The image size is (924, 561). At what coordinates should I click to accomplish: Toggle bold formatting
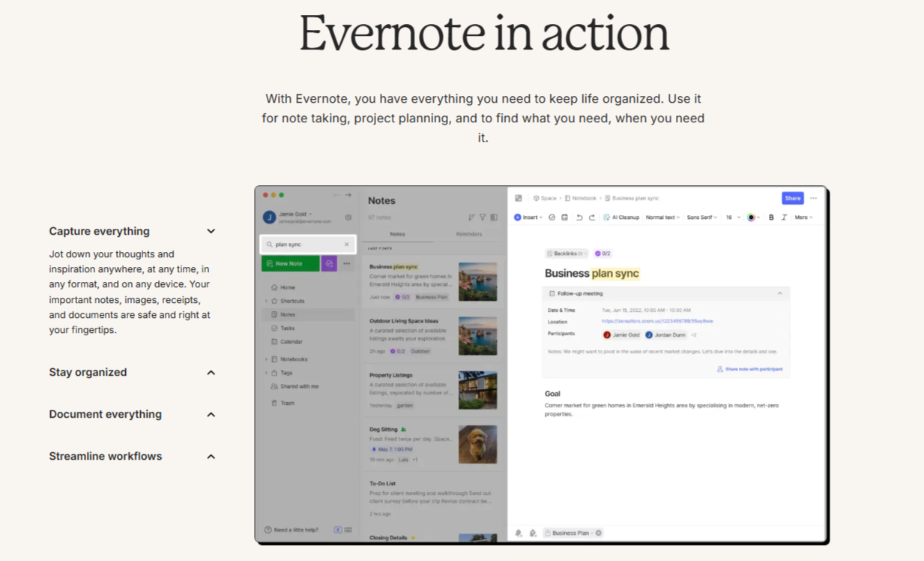771,217
